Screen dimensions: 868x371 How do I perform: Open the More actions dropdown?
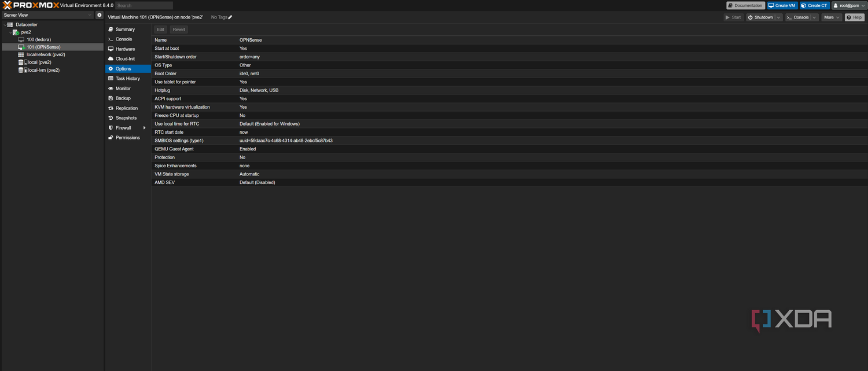[832, 17]
